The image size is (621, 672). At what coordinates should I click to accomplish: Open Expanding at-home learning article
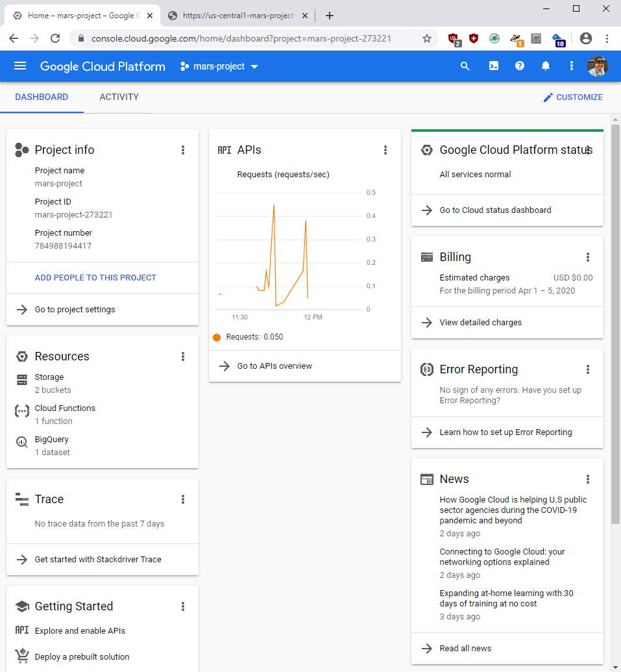point(506,598)
